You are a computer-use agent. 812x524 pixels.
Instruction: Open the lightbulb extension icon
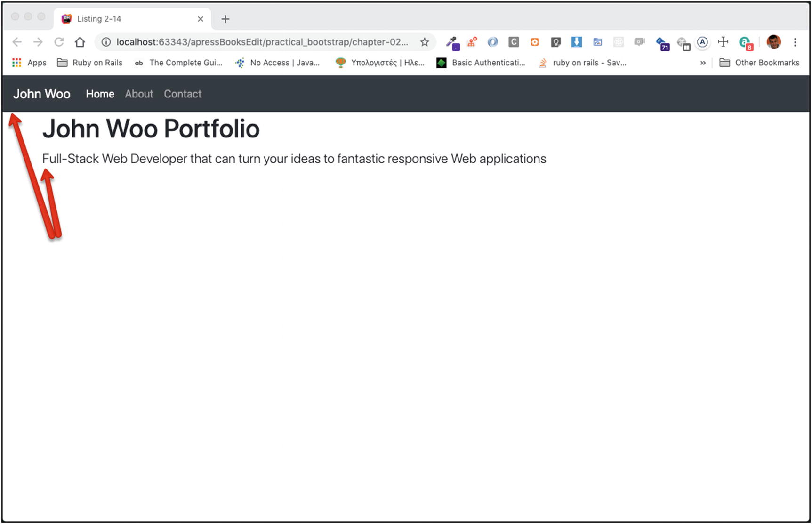point(556,42)
